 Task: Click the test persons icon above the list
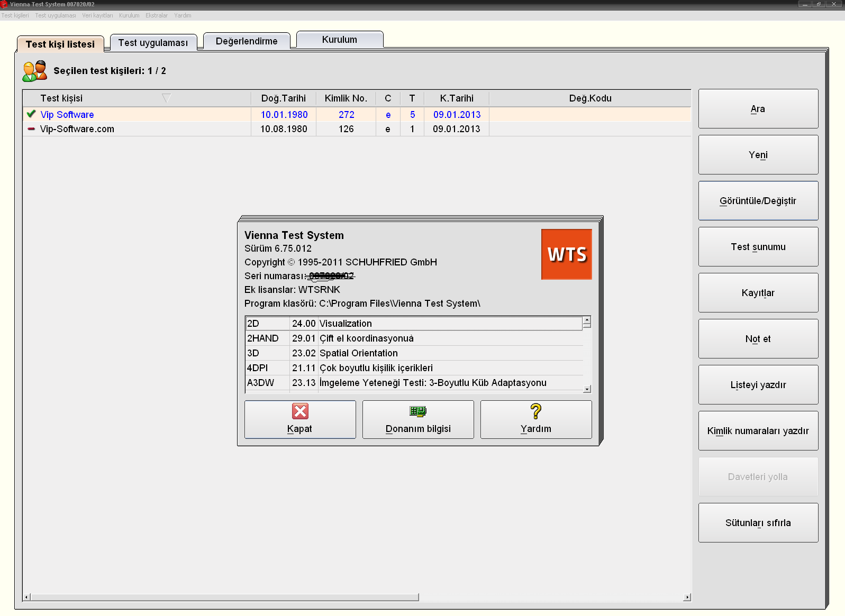pos(35,71)
